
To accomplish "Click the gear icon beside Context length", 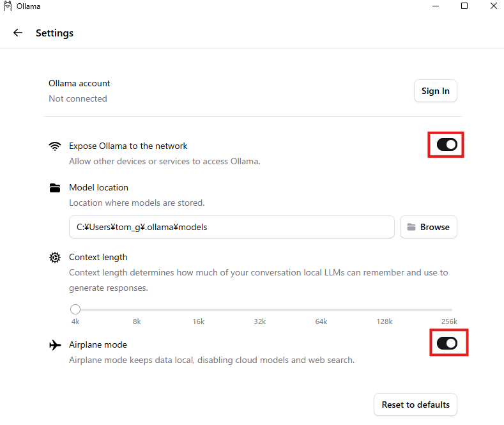I will 55,258.
